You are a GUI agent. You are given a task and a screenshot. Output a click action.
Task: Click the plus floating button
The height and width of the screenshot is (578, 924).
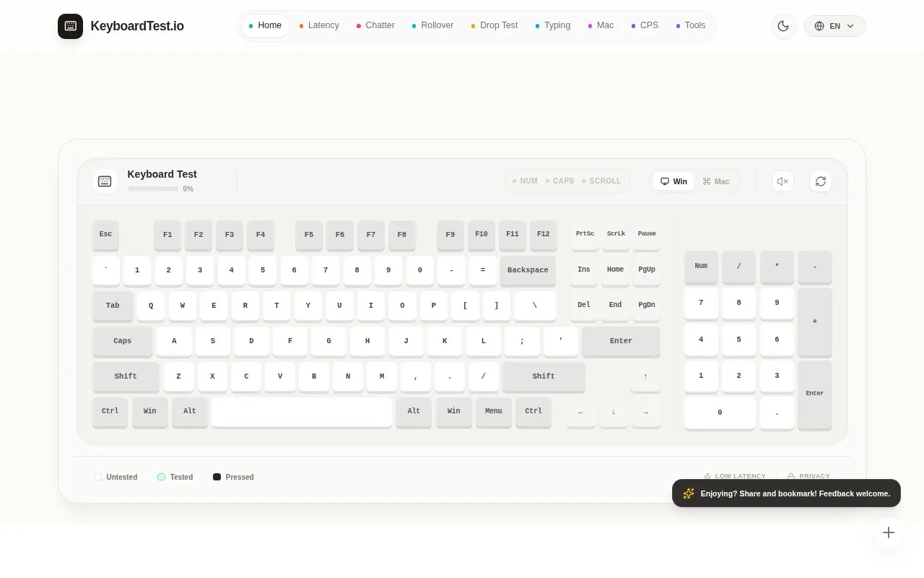pos(889,532)
